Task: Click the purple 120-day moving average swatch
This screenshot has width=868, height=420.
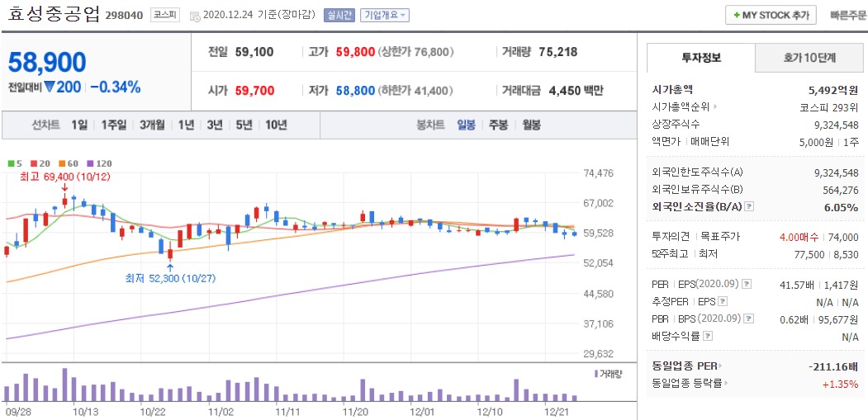Action: point(90,164)
